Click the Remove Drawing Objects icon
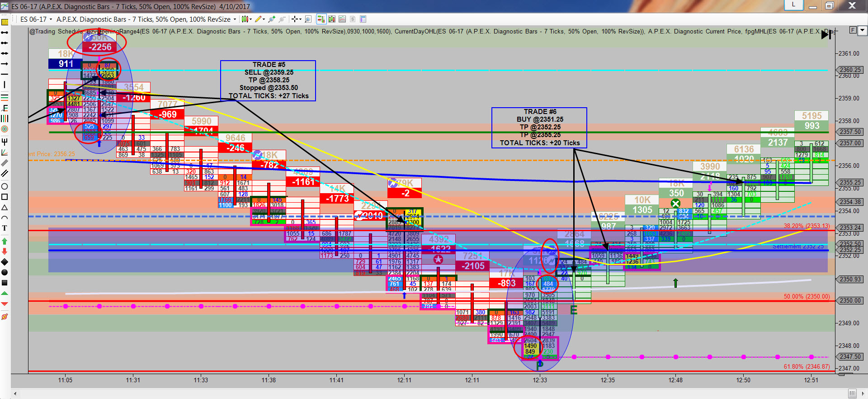Screen dimensions: 868x399 (x=5, y=317)
